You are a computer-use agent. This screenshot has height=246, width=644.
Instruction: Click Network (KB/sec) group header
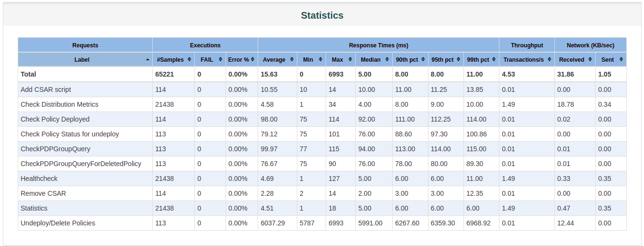tap(590, 45)
